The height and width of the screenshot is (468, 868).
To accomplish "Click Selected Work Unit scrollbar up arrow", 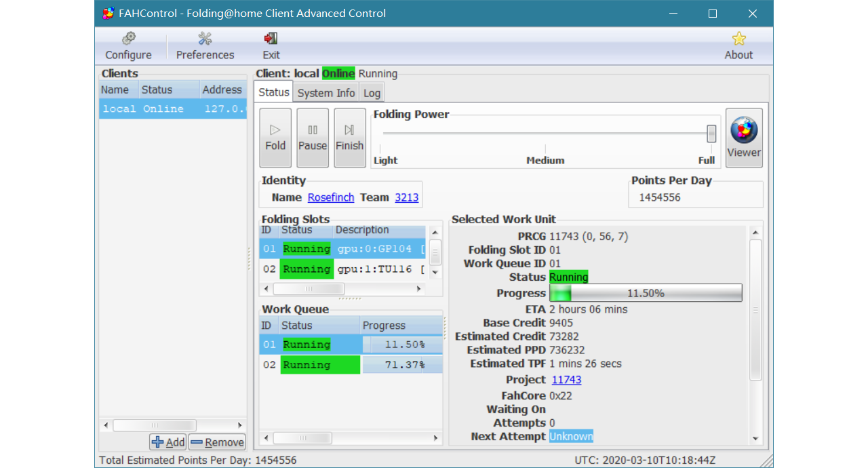I will [755, 233].
